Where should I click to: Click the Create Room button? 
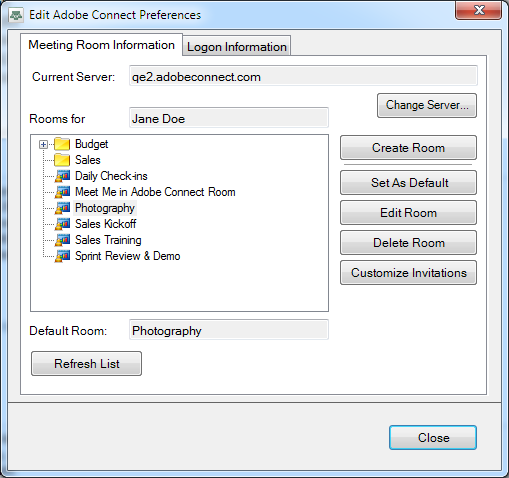coord(408,147)
